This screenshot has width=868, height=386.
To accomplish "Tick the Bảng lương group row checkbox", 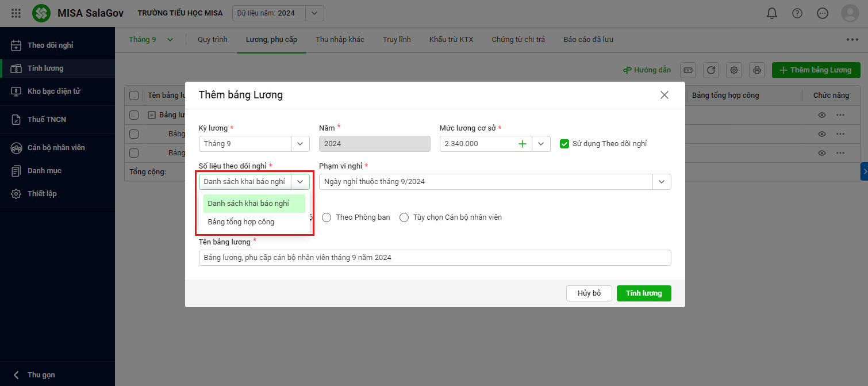I will click(134, 115).
